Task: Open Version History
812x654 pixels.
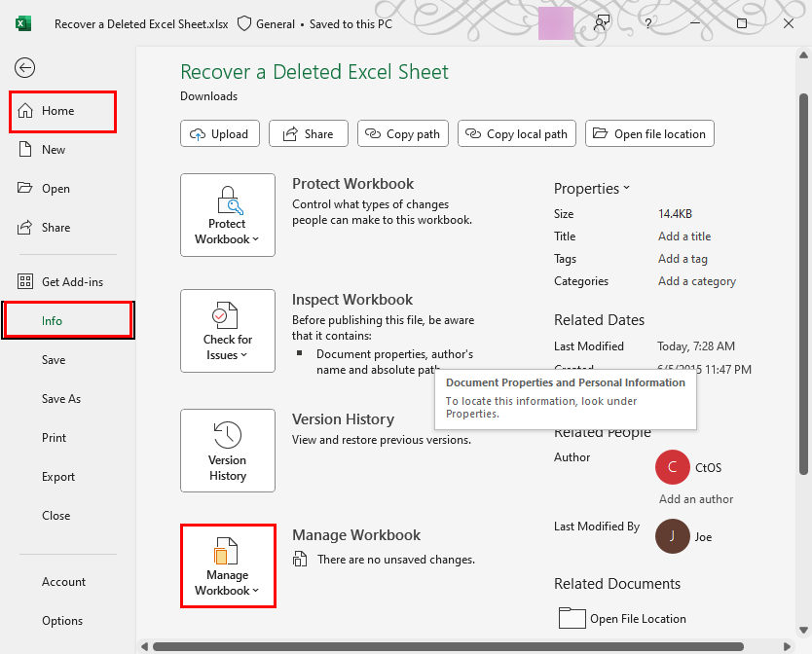Action: (x=227, y=451)
